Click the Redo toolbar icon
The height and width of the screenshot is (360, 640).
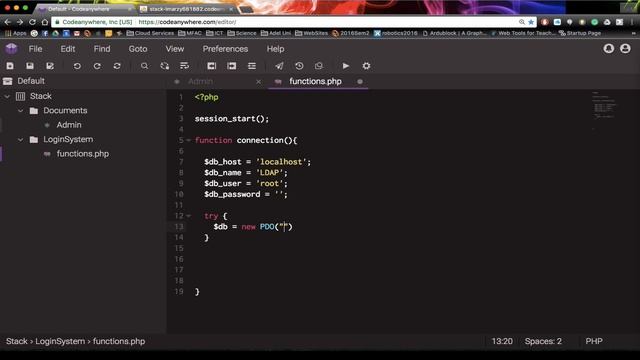point(97,66)
